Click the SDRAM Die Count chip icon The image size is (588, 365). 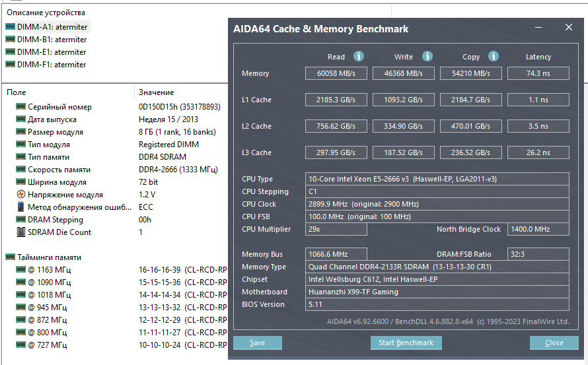point(21,232)
